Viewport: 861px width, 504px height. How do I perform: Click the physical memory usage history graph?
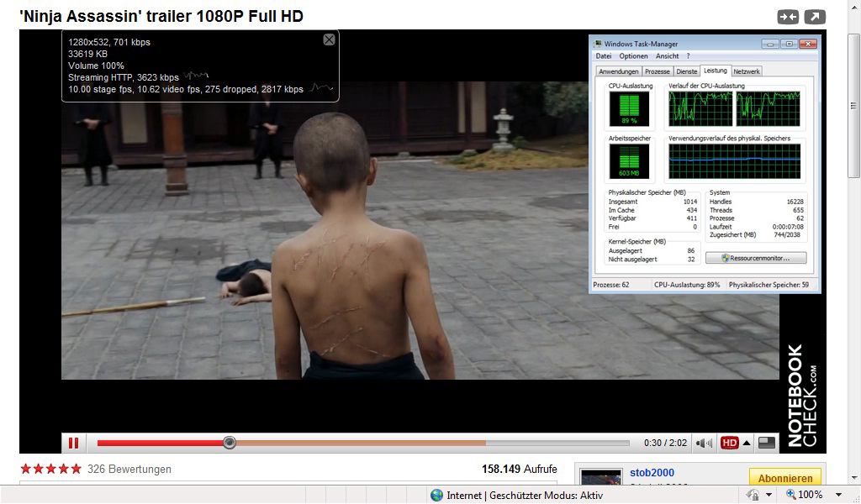(735, 161)
